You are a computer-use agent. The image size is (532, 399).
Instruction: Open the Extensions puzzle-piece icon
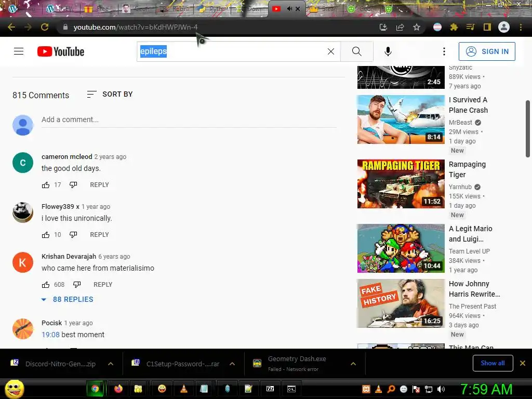click(454, 27)
